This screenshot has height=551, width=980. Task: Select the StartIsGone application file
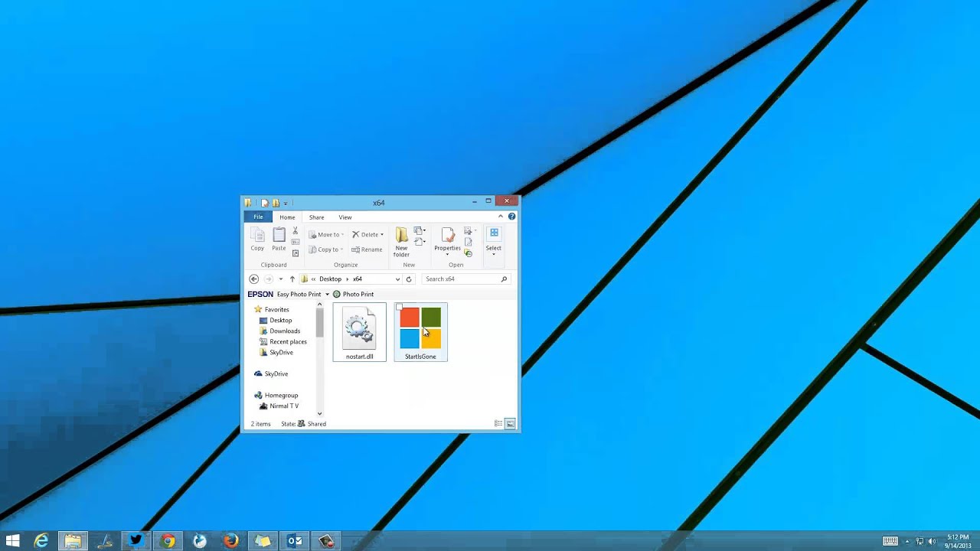tap(420, 332)
